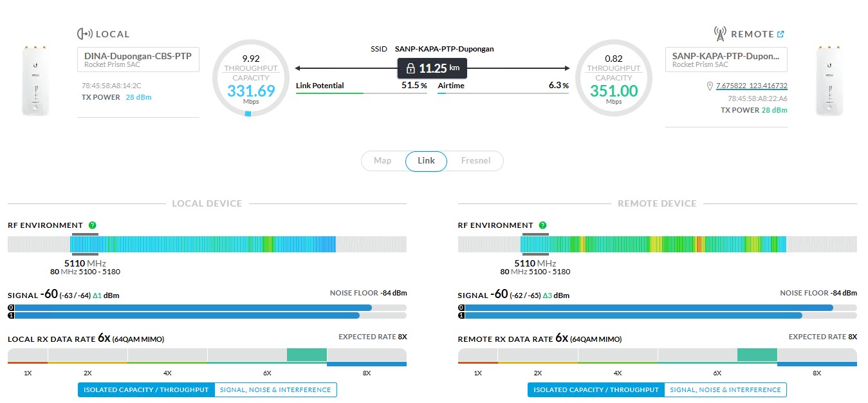The image size is (868, 403).
Task: Show remote Signal, Noise & Interference view
Action: click(725, 389)
